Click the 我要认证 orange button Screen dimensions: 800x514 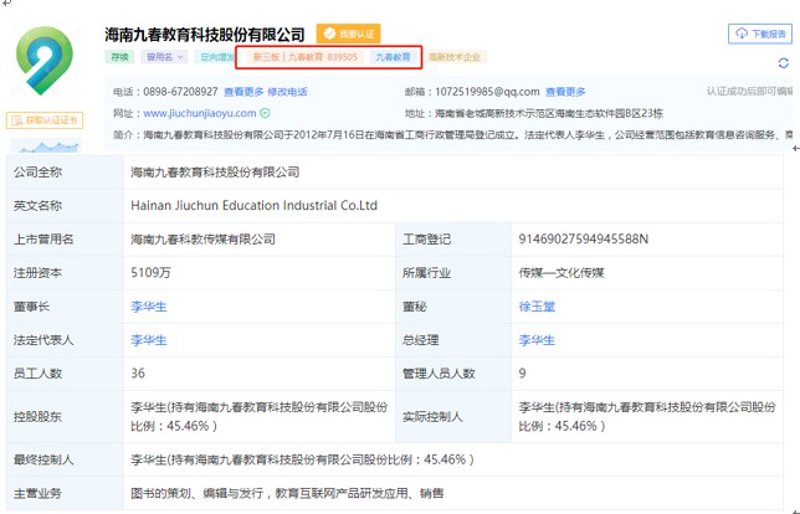[348, 34]
